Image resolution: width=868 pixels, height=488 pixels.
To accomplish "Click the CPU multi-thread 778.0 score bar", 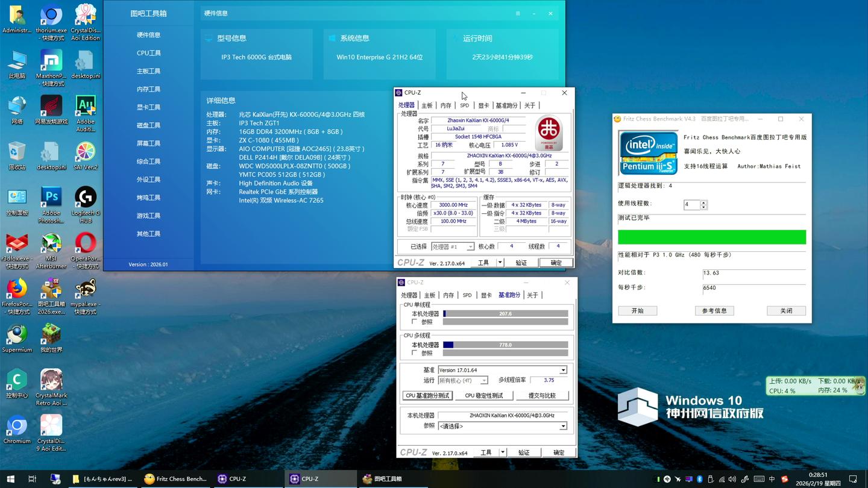I will click(505, 345).
